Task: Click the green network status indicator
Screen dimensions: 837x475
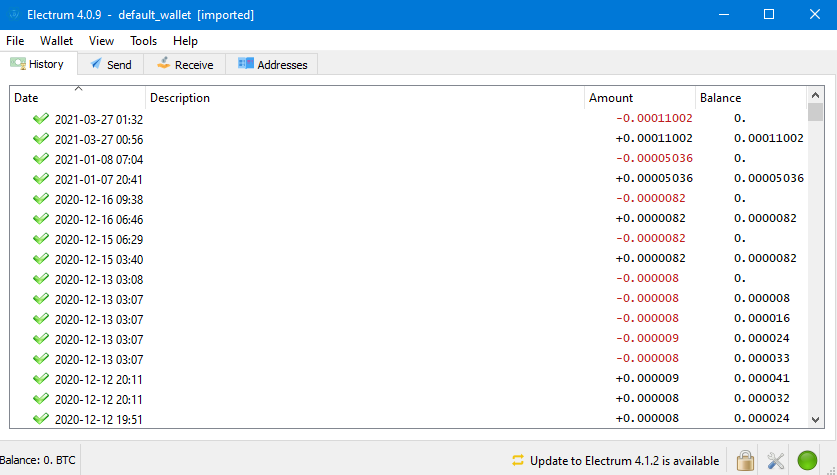Action: [807, 460]
